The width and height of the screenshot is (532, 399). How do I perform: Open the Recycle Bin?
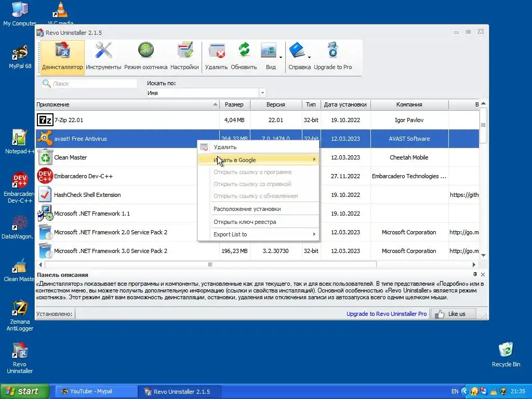pos(506,354)
